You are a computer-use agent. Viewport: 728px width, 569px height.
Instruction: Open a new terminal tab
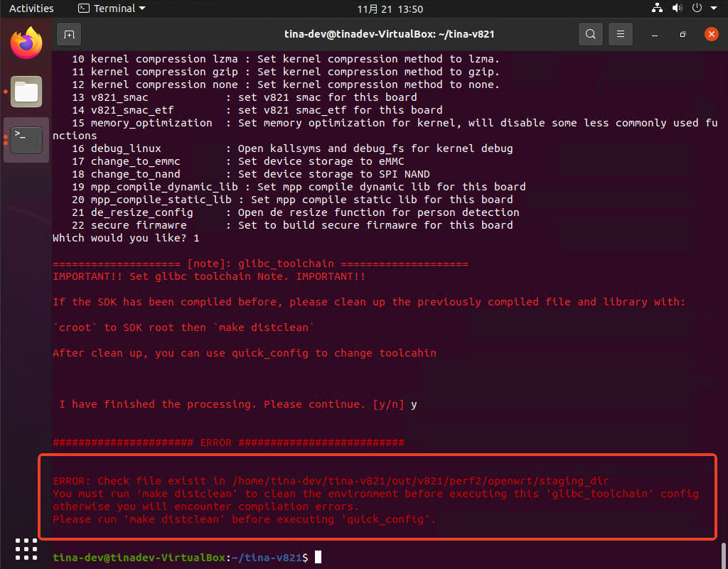tap(68, 33)
